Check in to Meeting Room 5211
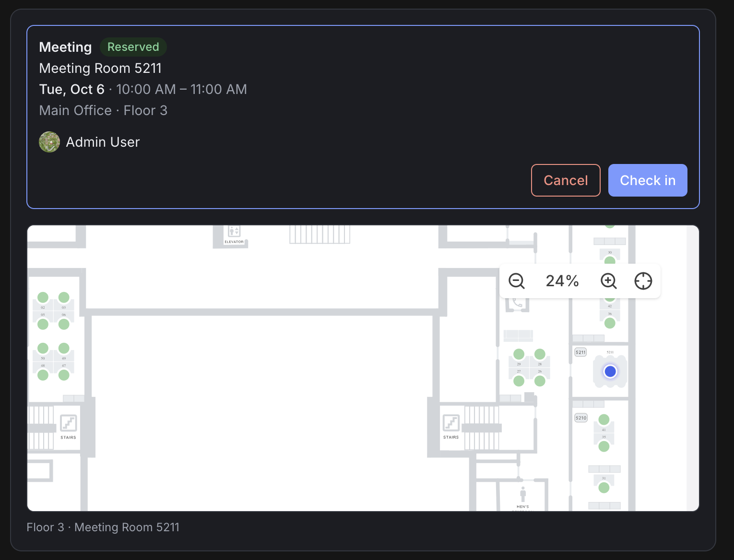This screenshot has height=560, width=734. (x=648, y=180)
